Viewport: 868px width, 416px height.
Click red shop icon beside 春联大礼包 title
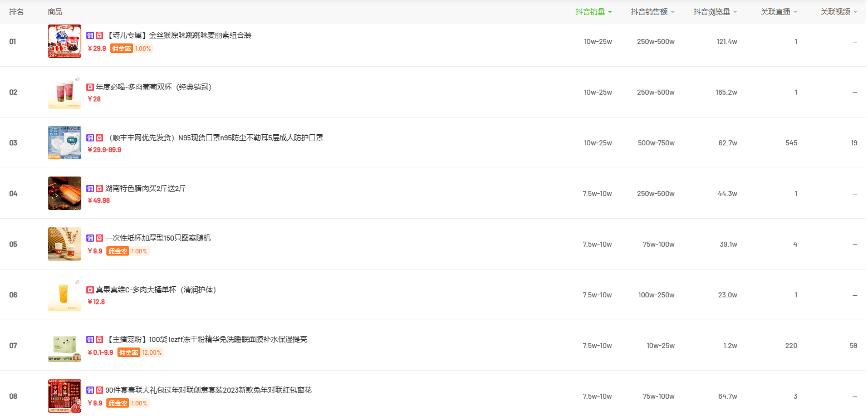point(99,390)
